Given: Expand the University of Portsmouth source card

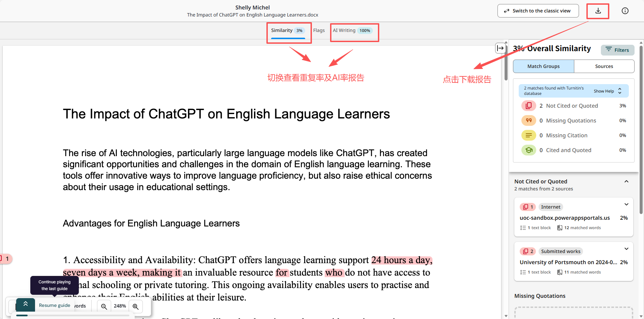Looking at the screenshot, I should pyautogui.click(x=626, y=249).
